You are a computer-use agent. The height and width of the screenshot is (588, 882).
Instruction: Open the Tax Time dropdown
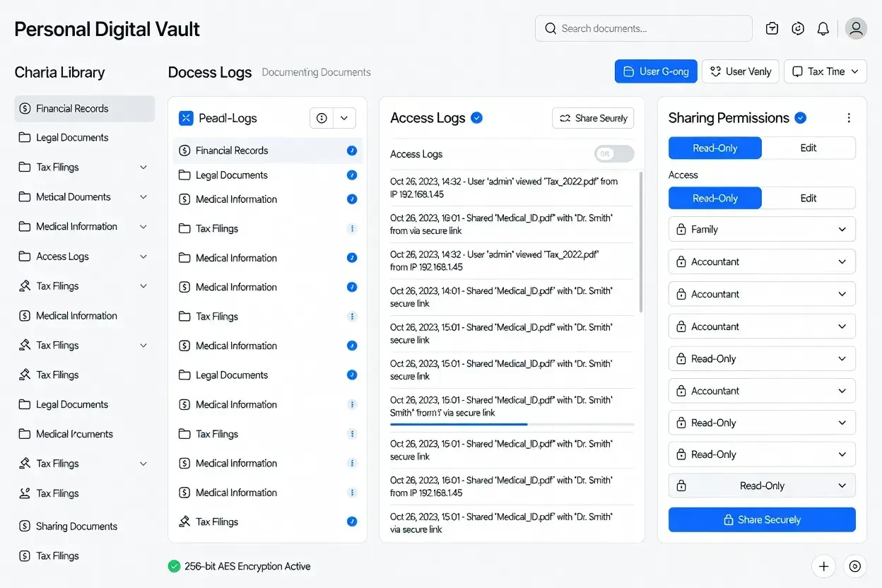click(825, 71)
